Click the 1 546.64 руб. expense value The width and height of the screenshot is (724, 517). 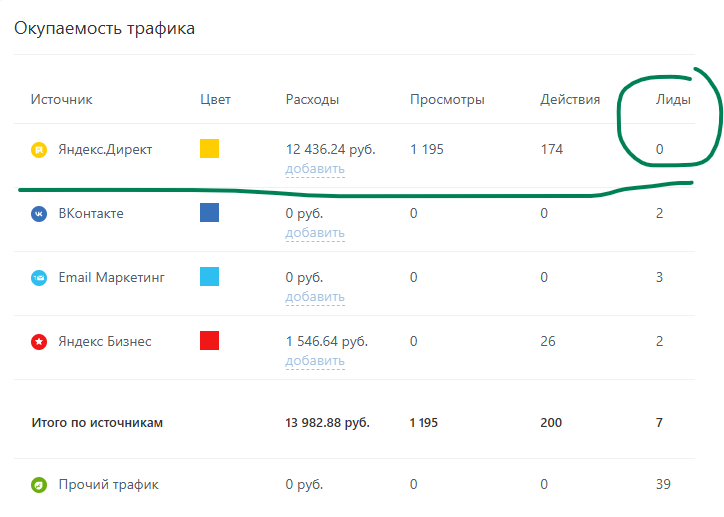pyautogui.click(x=326, y=342)
